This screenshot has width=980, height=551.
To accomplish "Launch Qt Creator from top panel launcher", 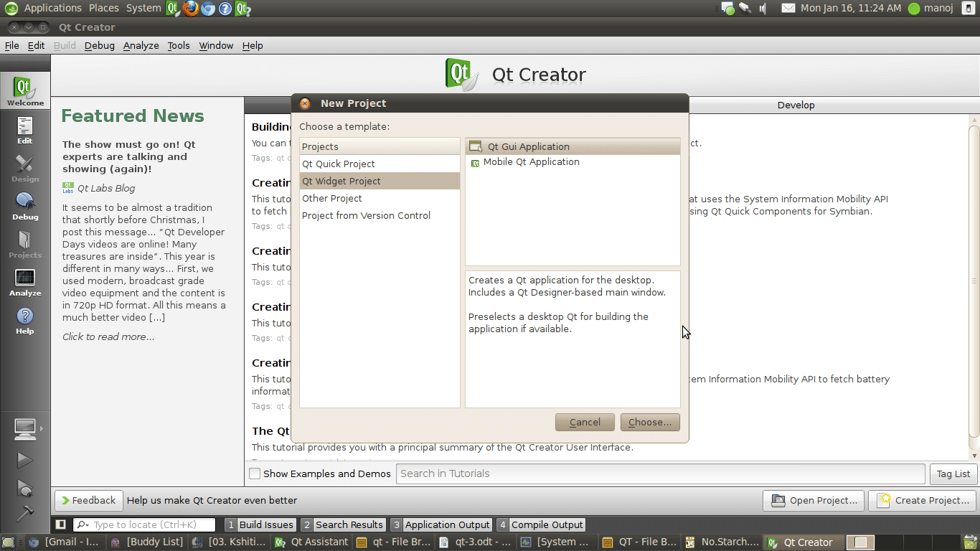I will [x=173, y=9].
